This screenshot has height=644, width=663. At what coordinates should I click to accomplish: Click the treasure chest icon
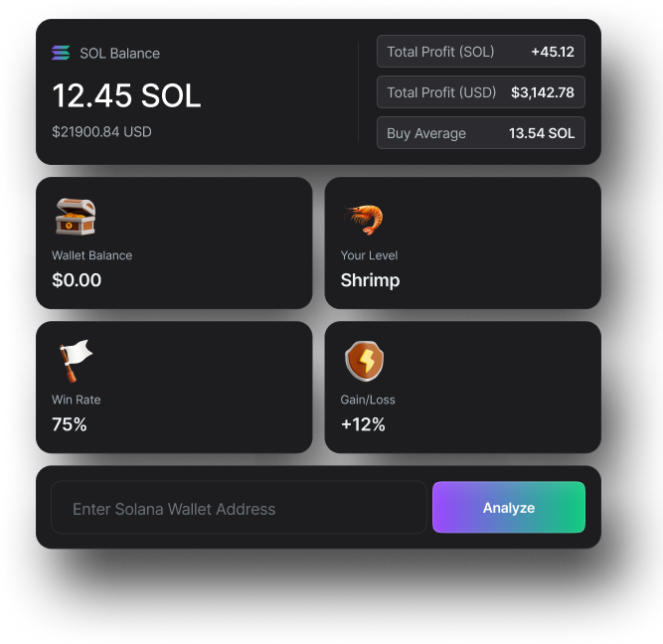pos(76,217)
